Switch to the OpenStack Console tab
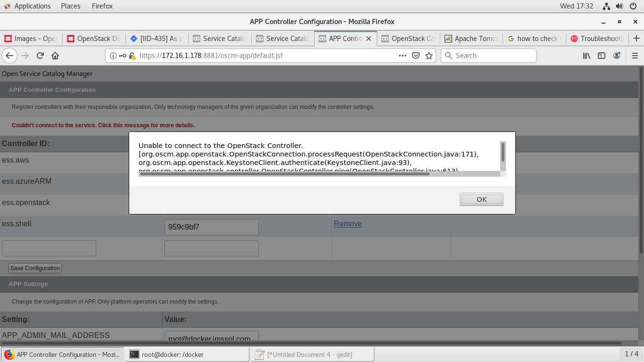 coord(408,39)
